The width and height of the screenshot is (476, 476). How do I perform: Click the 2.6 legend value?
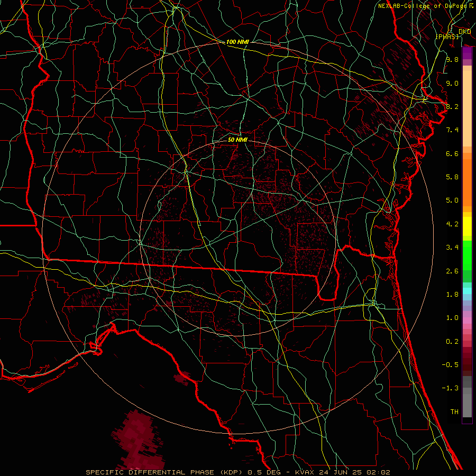452,271
